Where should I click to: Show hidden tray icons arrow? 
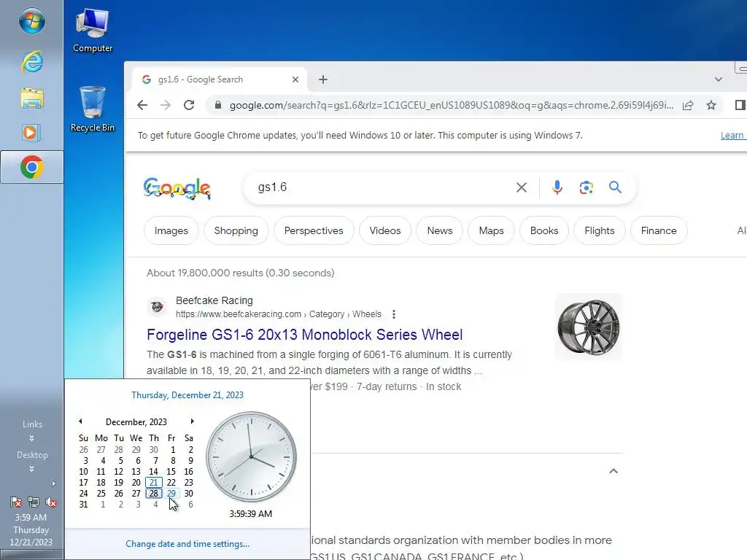point(54,484)
